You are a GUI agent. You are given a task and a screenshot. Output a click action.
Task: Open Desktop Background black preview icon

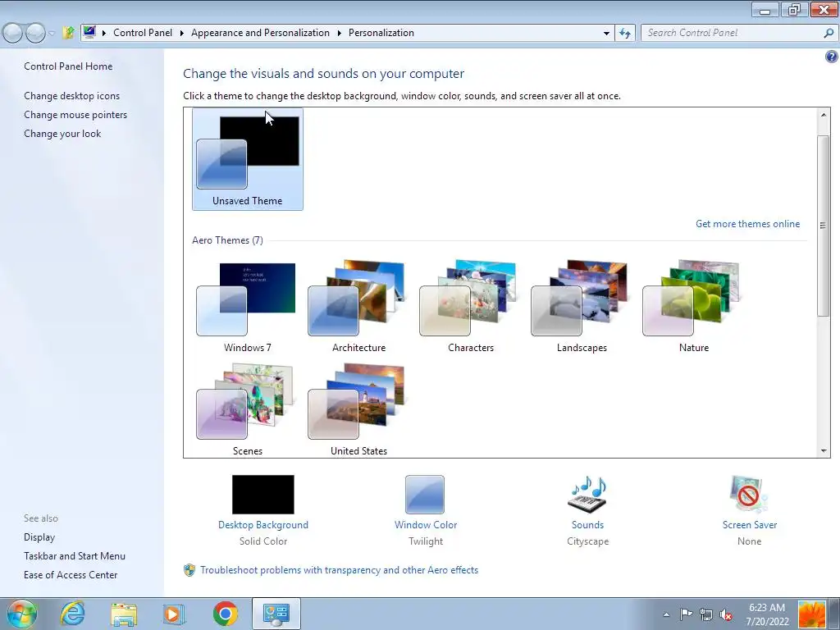(x=263, y=495)
